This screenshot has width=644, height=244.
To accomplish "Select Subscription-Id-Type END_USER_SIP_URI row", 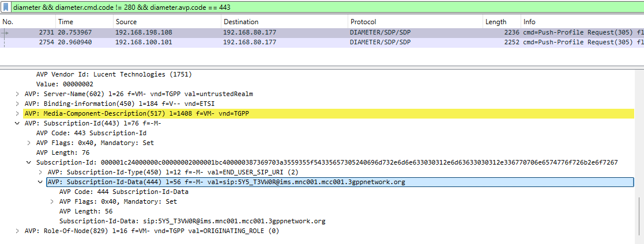I will point(173,172).
